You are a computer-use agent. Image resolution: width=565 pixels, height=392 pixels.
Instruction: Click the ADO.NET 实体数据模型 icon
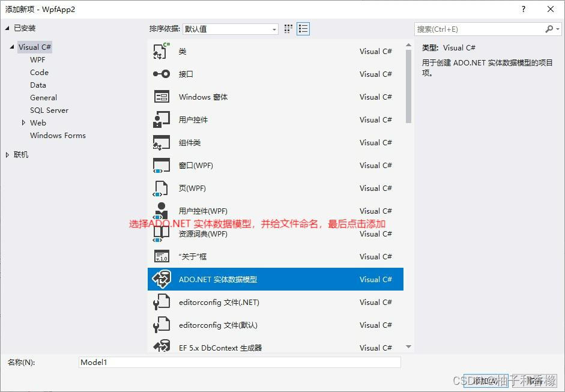[x=161, y=279]
